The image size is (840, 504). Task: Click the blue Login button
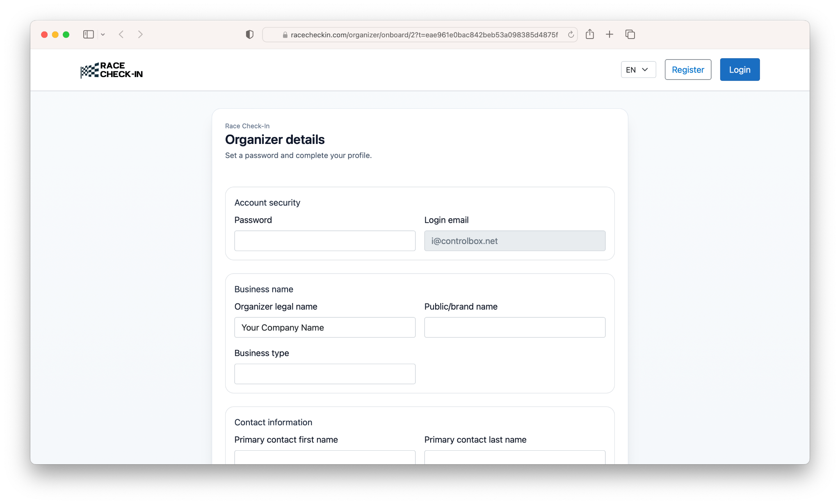[740, 70]
